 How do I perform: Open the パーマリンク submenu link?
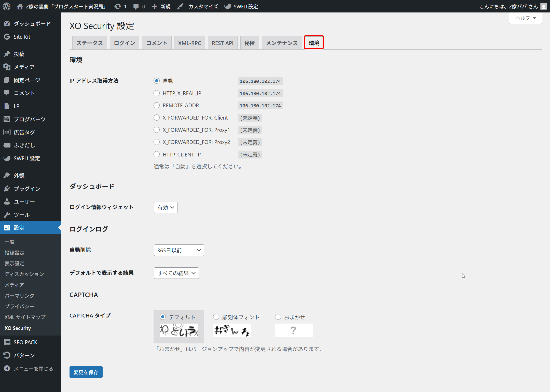tap(19, 296)
